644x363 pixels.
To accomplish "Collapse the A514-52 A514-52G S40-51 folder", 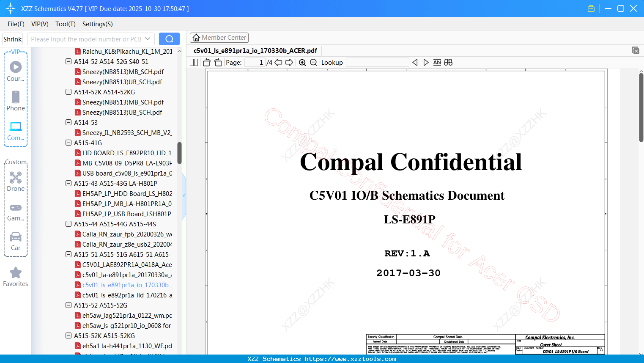I will click(69, 61).
